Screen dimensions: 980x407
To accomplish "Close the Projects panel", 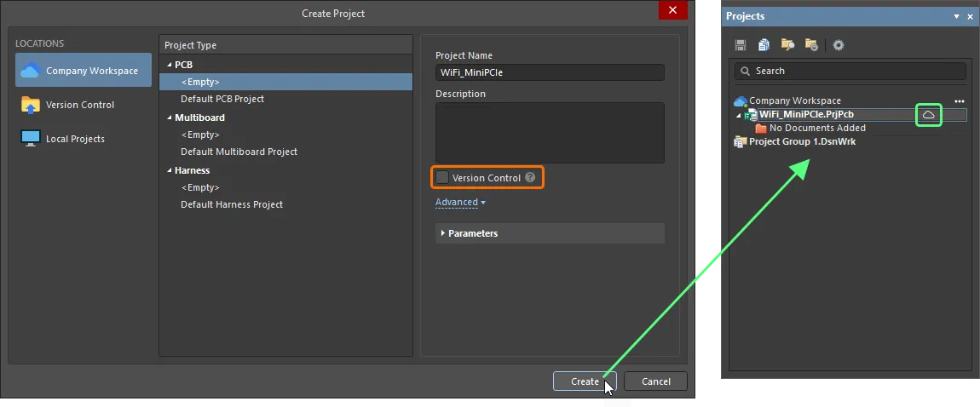I will (x=971, y=17).
